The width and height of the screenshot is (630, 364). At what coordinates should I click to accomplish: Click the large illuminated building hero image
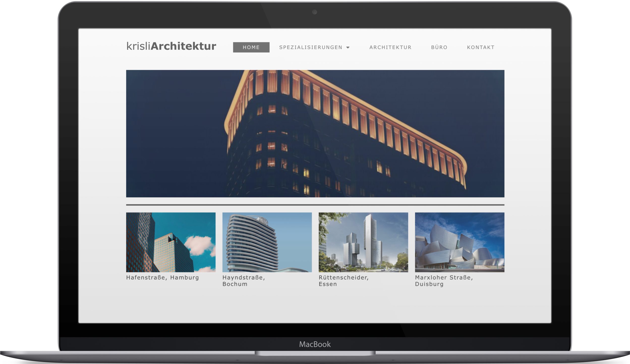pyautogui.click(x=315, y=133)
